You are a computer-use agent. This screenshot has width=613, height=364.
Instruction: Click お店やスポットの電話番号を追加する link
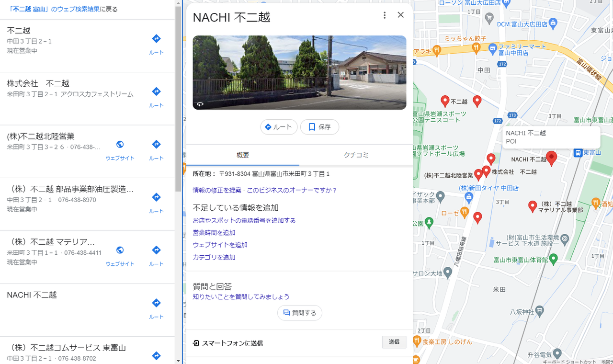244,221
